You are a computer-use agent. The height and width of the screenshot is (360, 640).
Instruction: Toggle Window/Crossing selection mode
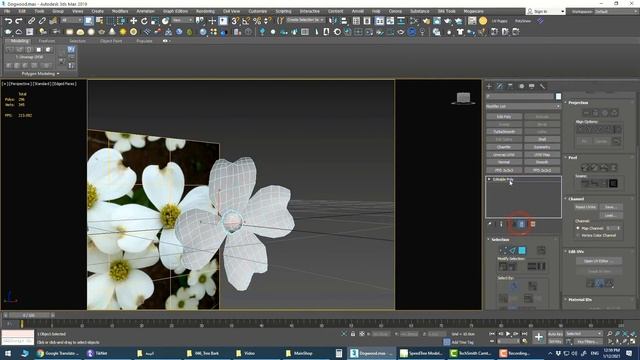coord(121,20)
